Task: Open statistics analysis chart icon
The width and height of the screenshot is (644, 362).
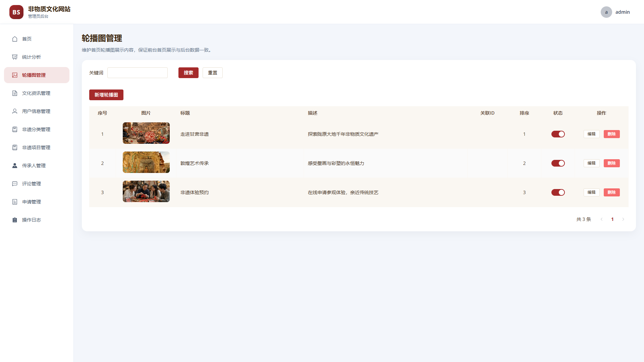Action: (x=15, y=57)
